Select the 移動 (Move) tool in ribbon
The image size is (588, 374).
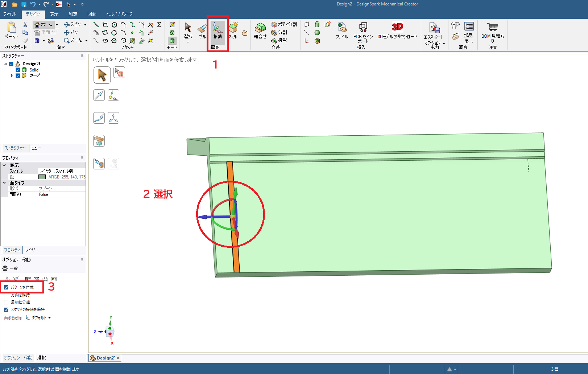[217, 30]
